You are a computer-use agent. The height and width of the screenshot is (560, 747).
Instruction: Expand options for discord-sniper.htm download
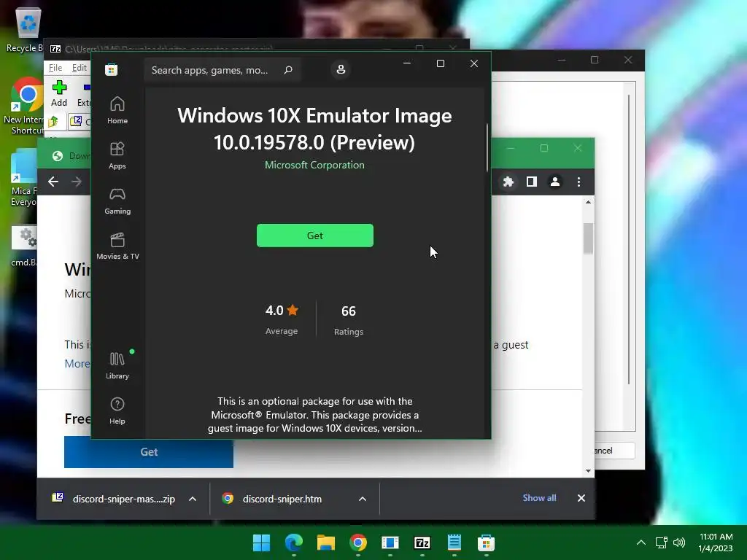click(x=363, y=499)
